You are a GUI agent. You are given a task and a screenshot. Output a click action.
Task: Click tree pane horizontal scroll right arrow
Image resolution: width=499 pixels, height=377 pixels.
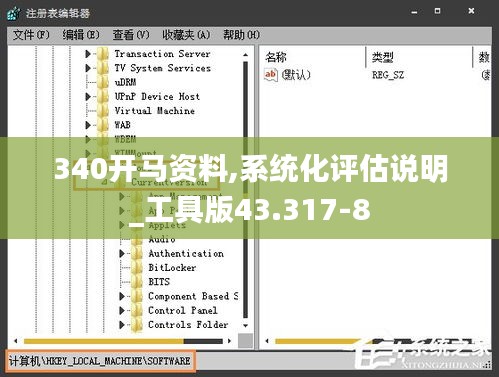[229, 341]
